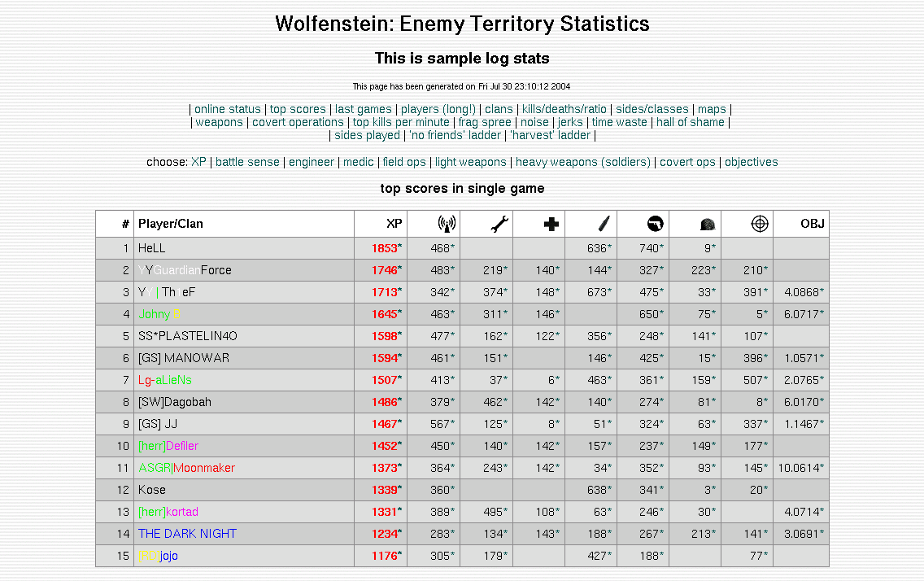Click the noise link
Screen dimensions: 924x581
[x=534, y=122]
